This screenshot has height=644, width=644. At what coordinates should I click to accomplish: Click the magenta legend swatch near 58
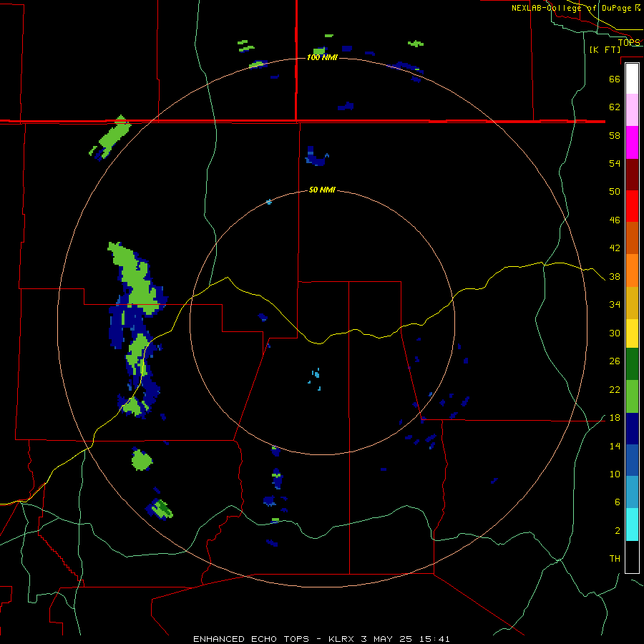point(632,142)
